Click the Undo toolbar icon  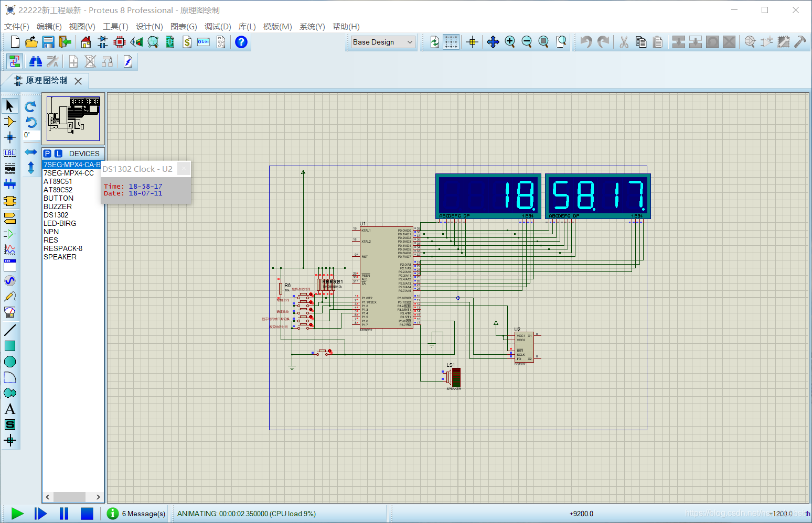pyautogui.click(x=586, y=42)
